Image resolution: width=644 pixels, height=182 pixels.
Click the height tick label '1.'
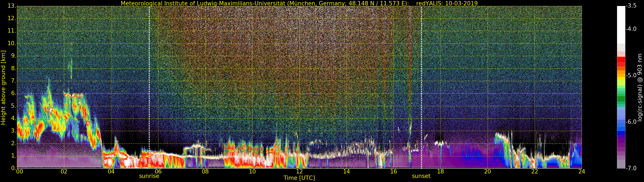[x=13, y=156]
